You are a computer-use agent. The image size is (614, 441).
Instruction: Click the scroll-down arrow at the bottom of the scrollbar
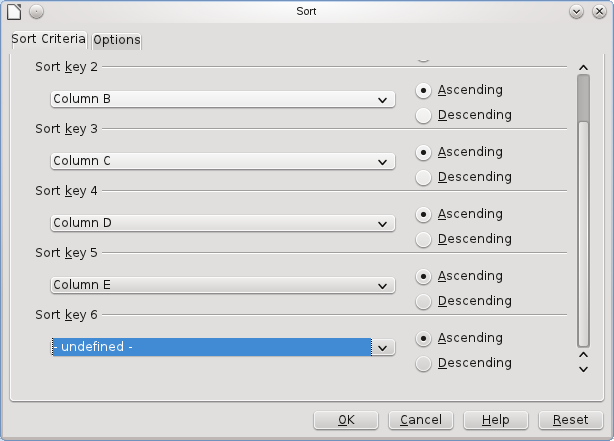pos(583,369)
